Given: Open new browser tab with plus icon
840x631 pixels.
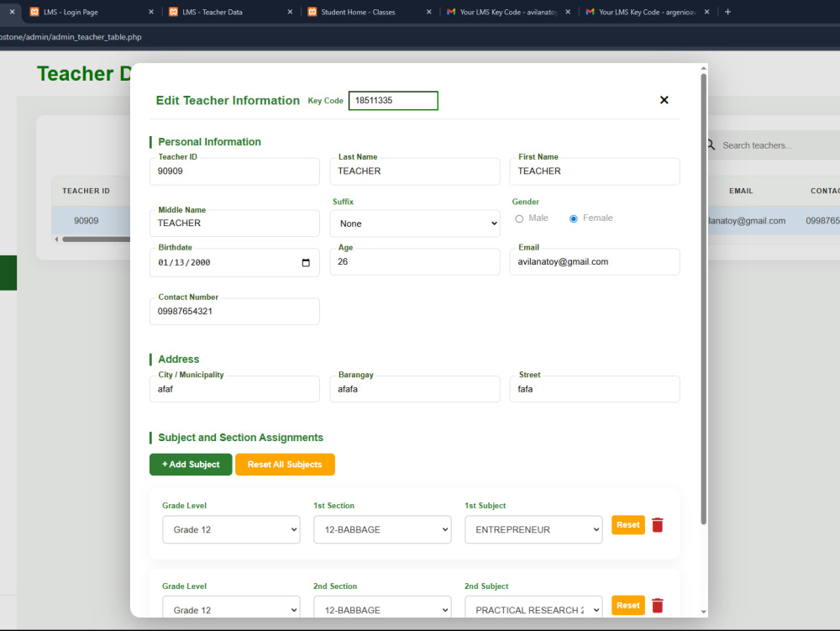Looking at the screenshot, I should 727,12.
